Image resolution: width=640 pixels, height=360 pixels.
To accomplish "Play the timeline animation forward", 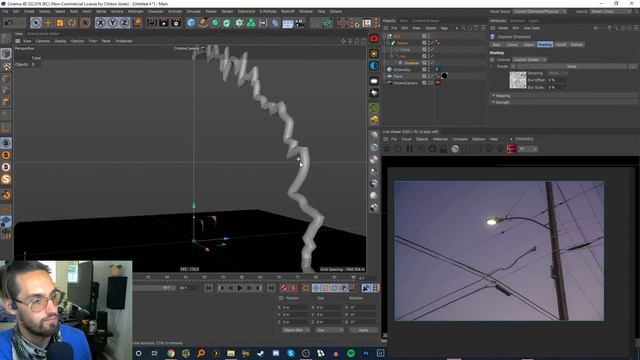I will (240, 288).
